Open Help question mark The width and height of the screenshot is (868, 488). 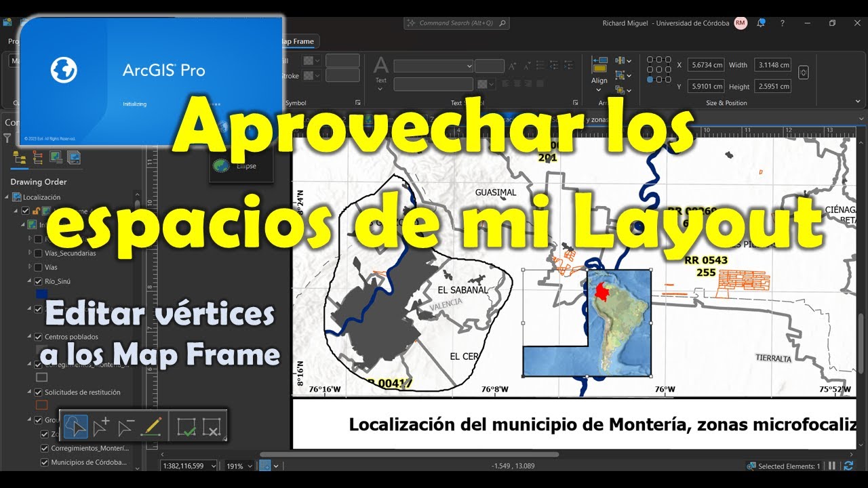783,23
